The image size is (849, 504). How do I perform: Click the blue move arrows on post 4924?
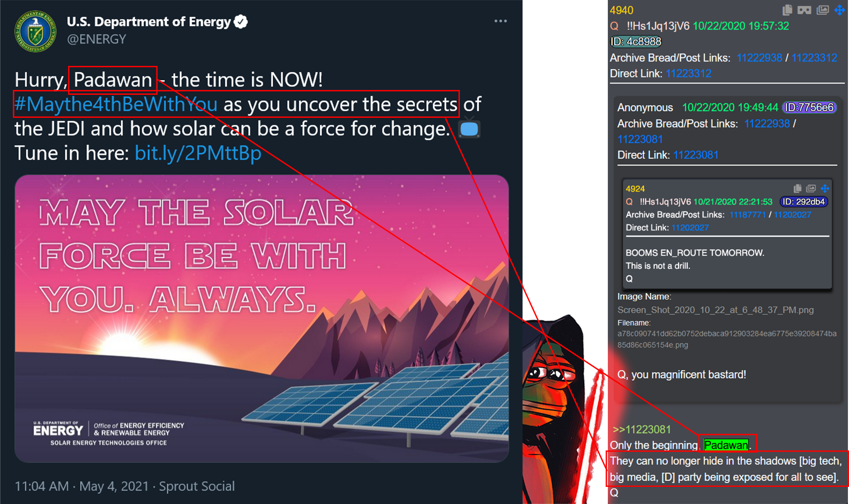[x=825, y=189]
